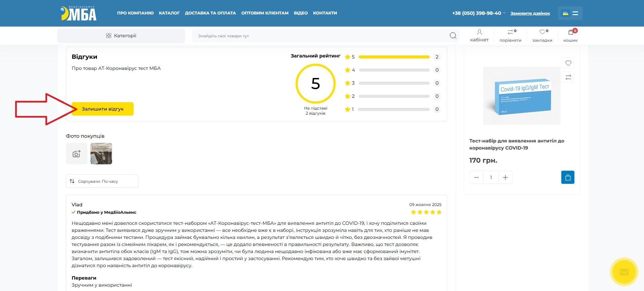Click the 'Замовити дзвінок' link
This screenshot has width=644, height=291.
pyautogui.click(x=530, y=13)
